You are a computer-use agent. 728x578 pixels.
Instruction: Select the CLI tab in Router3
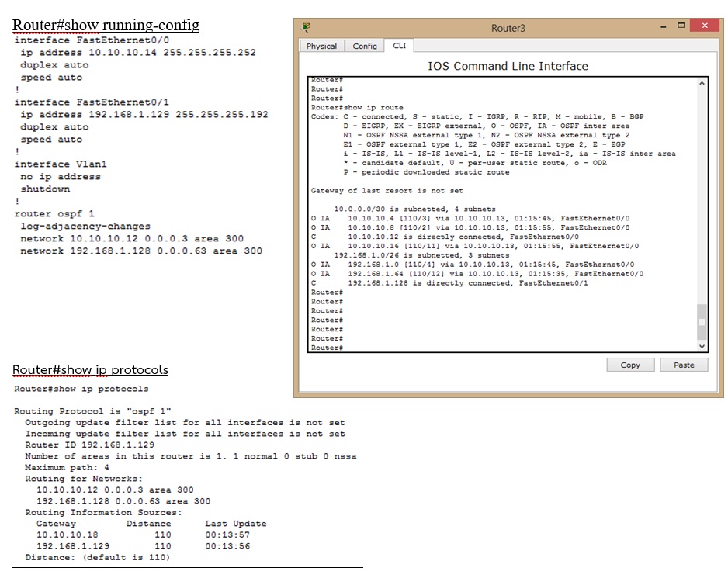pyautogui.click(x=399, y=46)
